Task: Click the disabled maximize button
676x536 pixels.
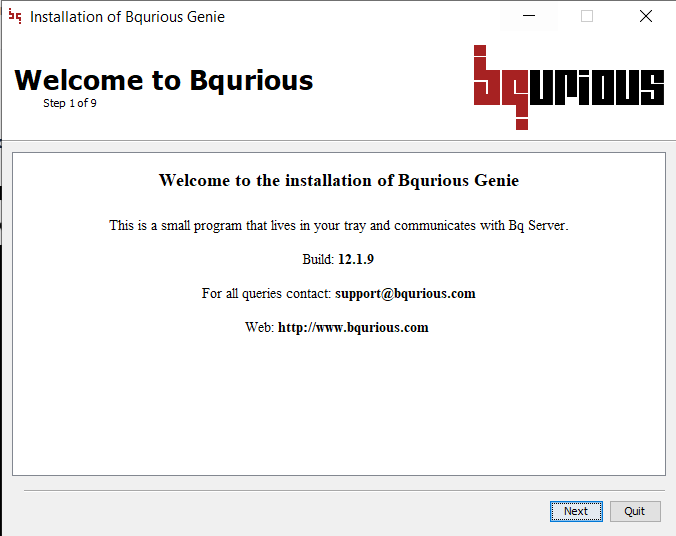Action: (x=587, y=16)
